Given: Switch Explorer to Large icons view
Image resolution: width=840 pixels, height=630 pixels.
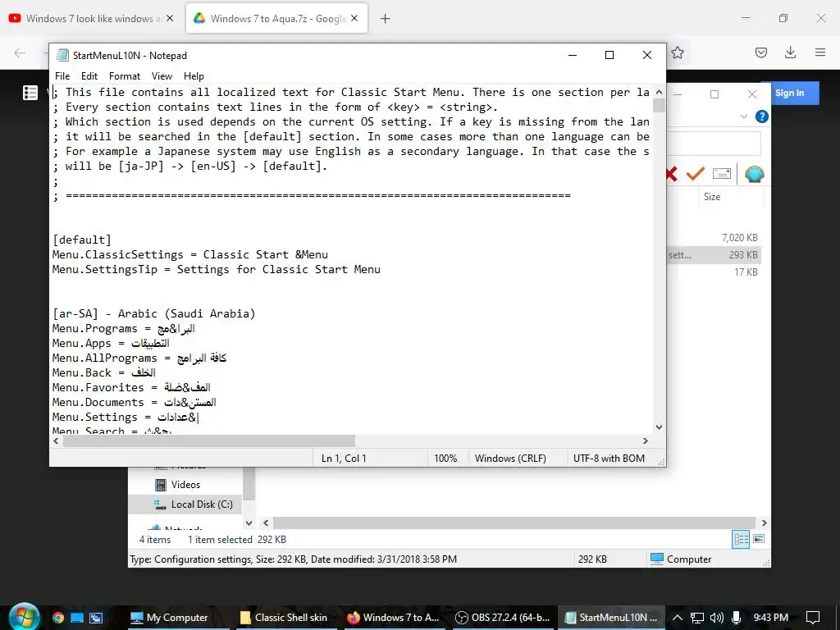Looking at the screenshot, I should [759, 539].
